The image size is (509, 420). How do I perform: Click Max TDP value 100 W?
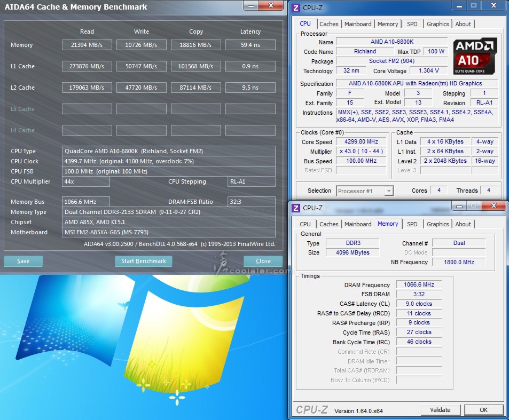pos(436,52)
